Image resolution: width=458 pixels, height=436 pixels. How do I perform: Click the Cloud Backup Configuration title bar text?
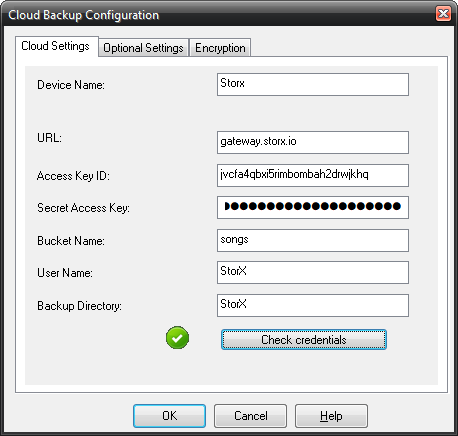pyautogui.click(x=84, y=15)
